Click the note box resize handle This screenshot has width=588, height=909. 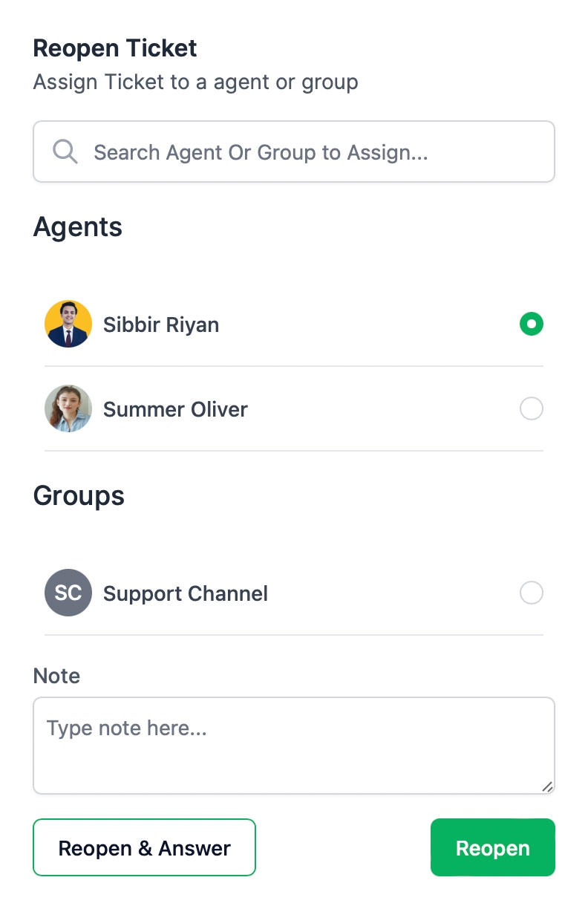(547, 786)
